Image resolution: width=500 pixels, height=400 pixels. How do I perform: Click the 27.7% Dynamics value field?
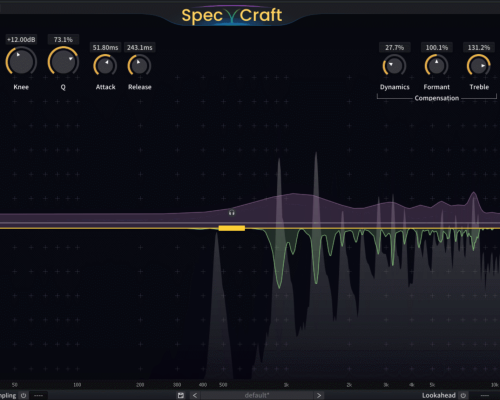click(x=395, y=47)
